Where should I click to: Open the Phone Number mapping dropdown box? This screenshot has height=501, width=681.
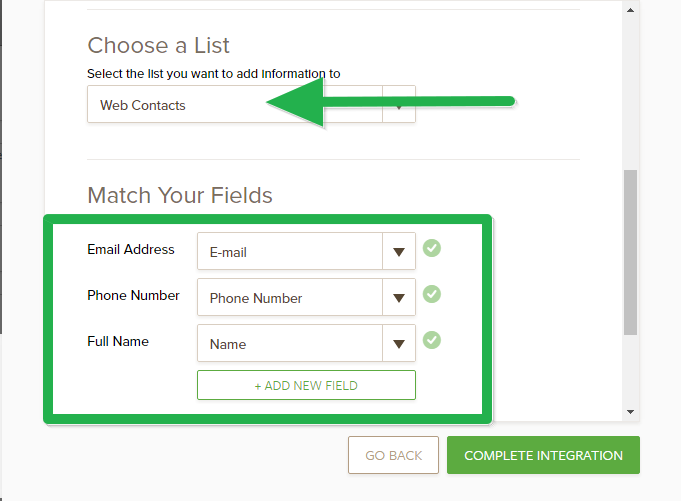(290, 298)
